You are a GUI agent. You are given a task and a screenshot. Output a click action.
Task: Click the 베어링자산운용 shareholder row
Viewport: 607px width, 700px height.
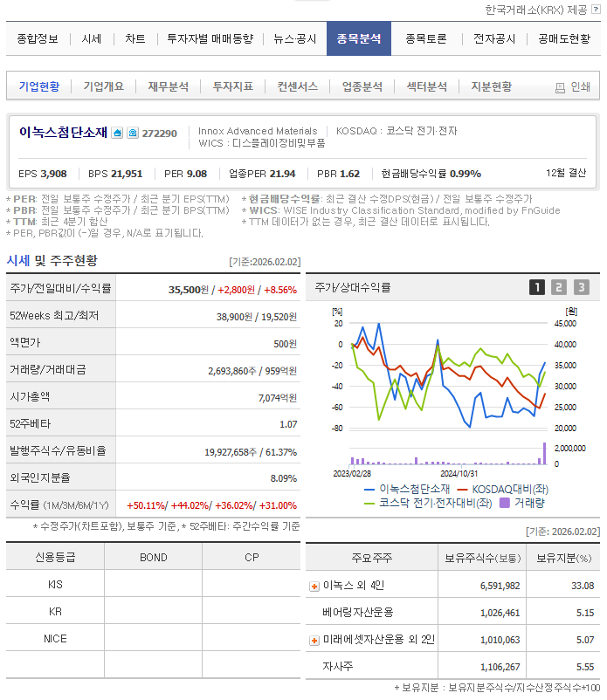pos(452,613)
